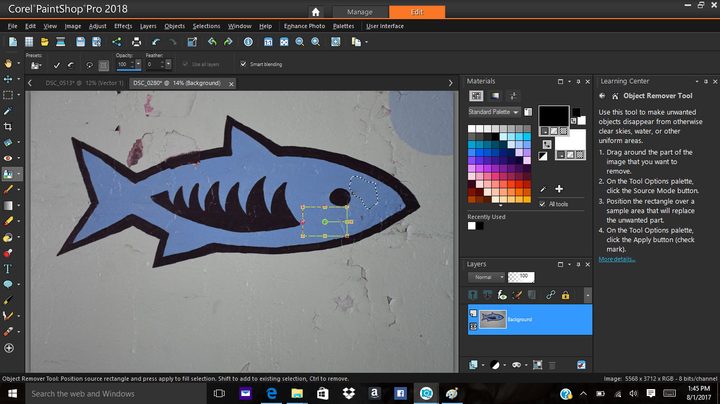This screenshot has height=404, width=720.
Task: Select the Flood Fill bucket tool
Action: tap(8, 237)
